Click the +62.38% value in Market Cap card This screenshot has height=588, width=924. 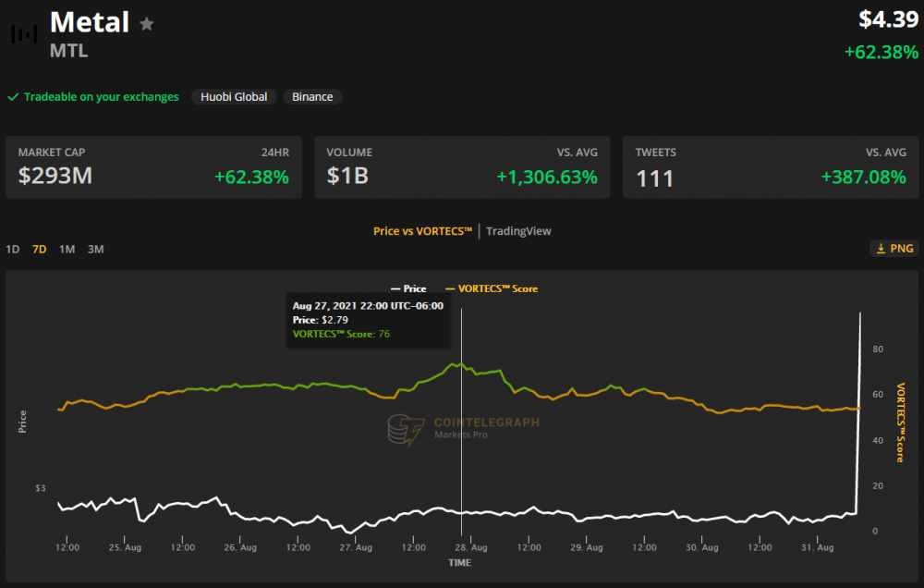click(x=251, y=177)
